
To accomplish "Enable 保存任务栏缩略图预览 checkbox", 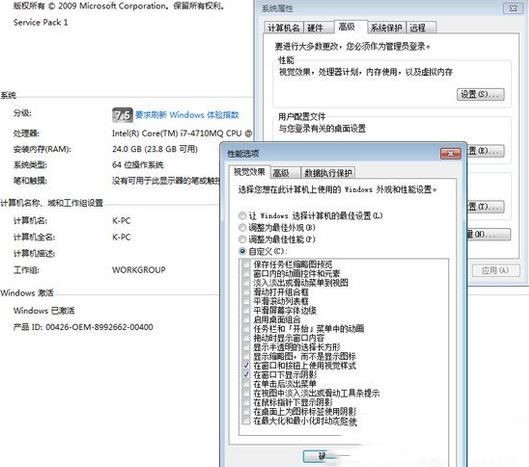I will 246,264.
